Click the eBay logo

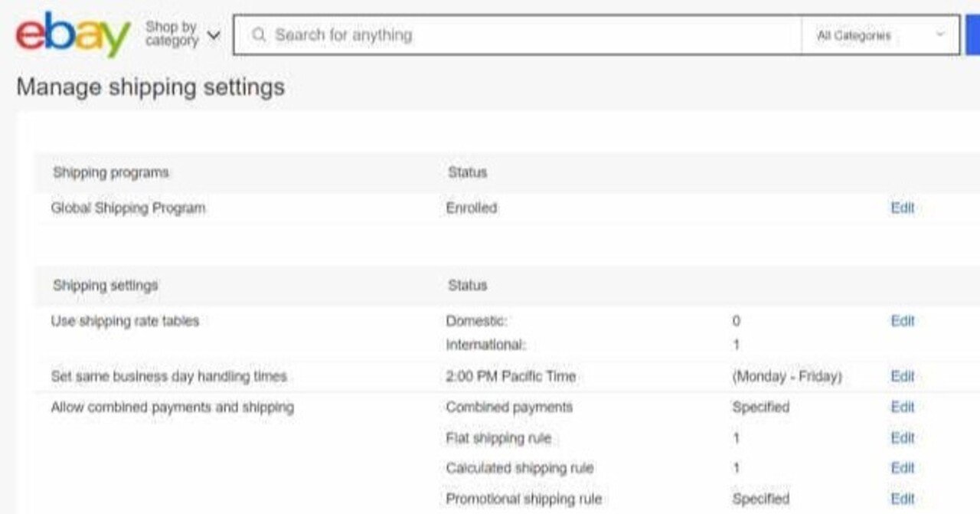coord(73,34)
